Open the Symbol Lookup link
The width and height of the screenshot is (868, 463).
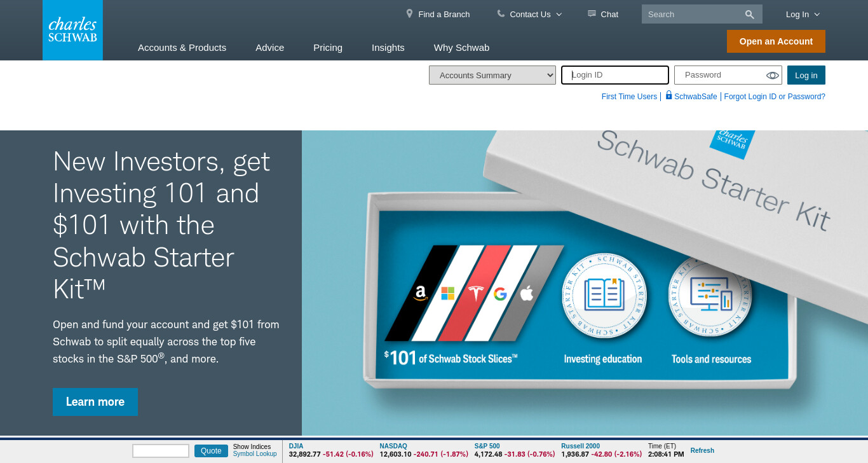255,454
